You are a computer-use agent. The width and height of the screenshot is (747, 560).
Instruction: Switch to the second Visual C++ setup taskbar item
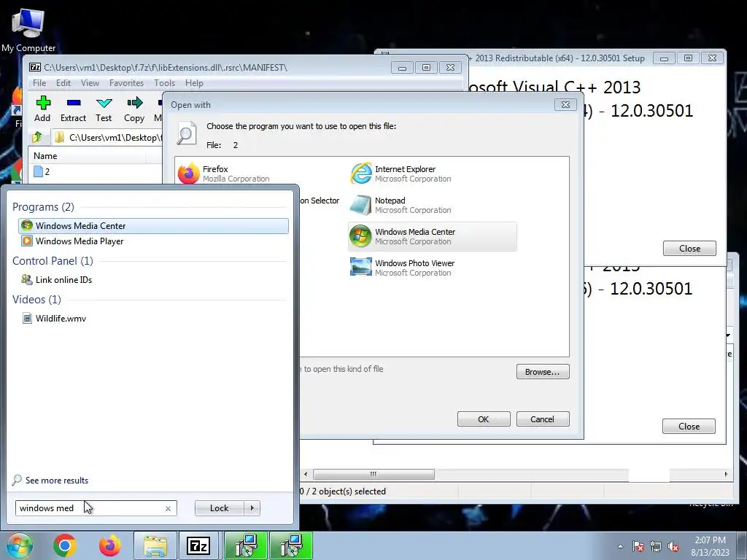click(291, 545)
